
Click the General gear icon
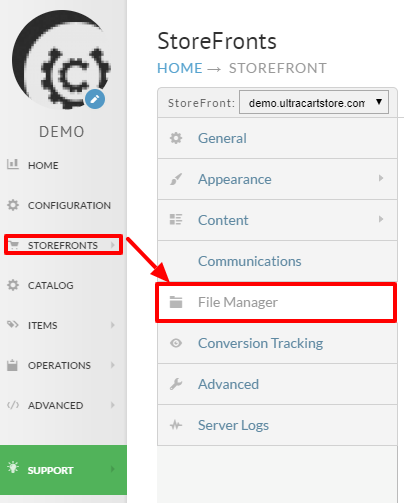tap(176, 138)
